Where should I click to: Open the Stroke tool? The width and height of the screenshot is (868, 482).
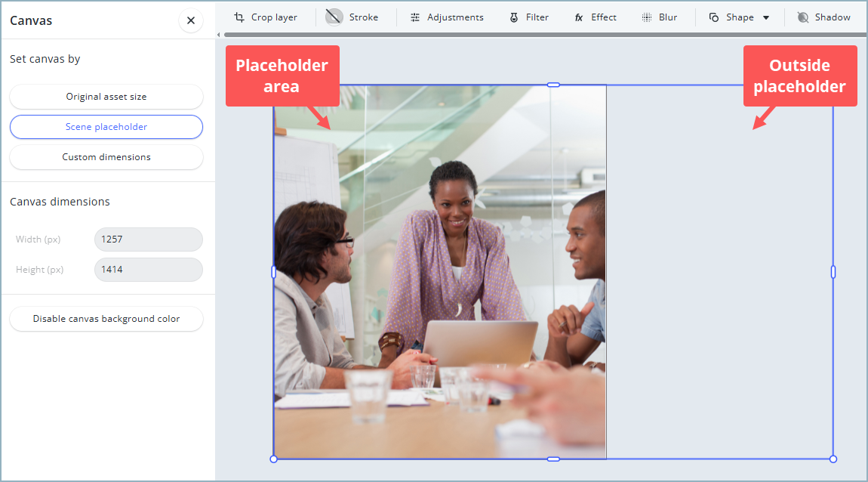(353, 17)
